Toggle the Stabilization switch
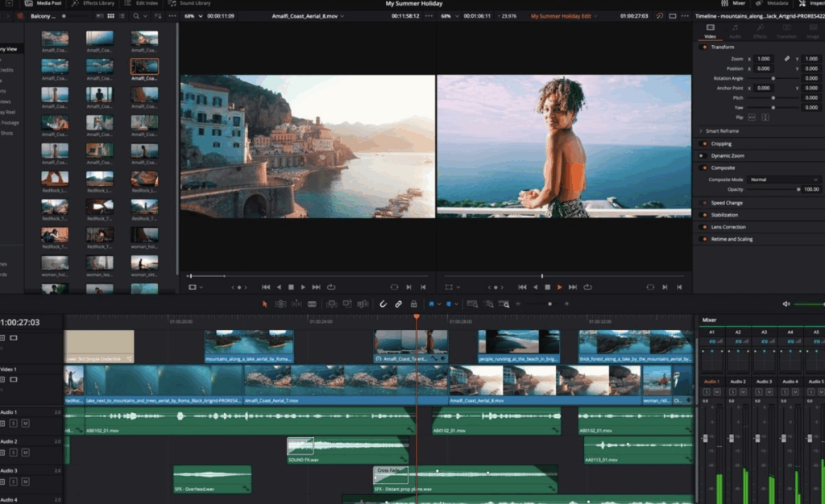Viewport: 825px width, 504px height. 704,215
